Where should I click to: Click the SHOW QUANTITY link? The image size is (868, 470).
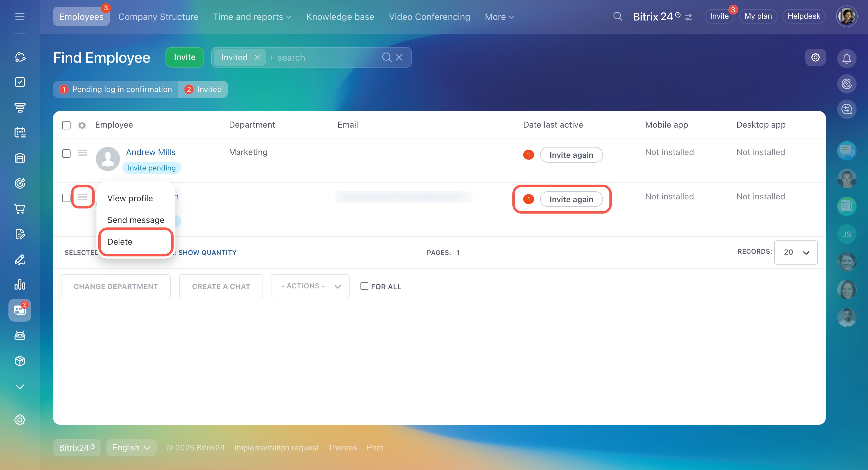[207, 252]
